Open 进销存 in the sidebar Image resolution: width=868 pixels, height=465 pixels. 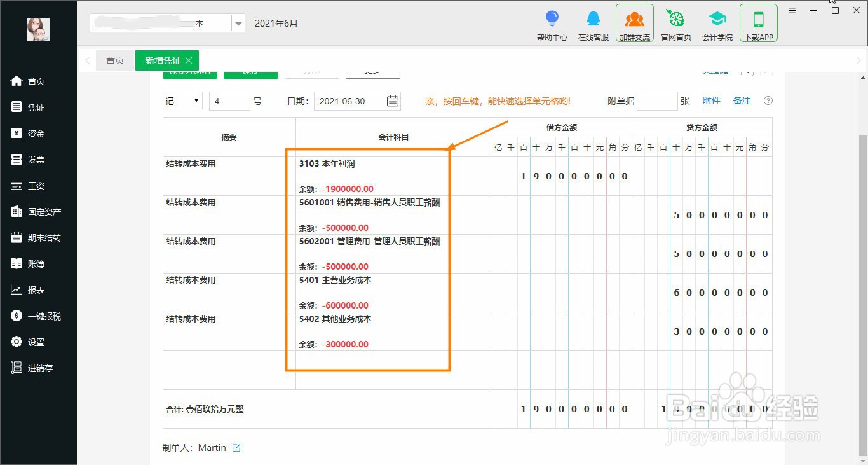32,368
